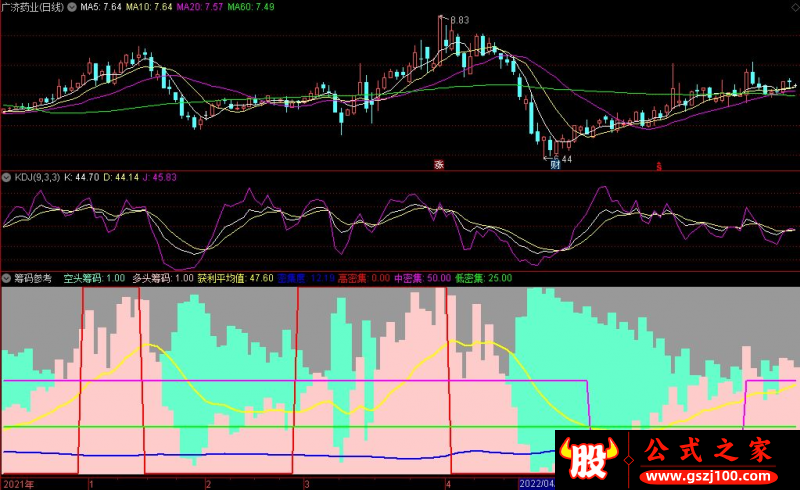800x490 pixels.
Task: Open the 广济药业(日线) indicator dropdown arrow
Action: click(72, 7)
